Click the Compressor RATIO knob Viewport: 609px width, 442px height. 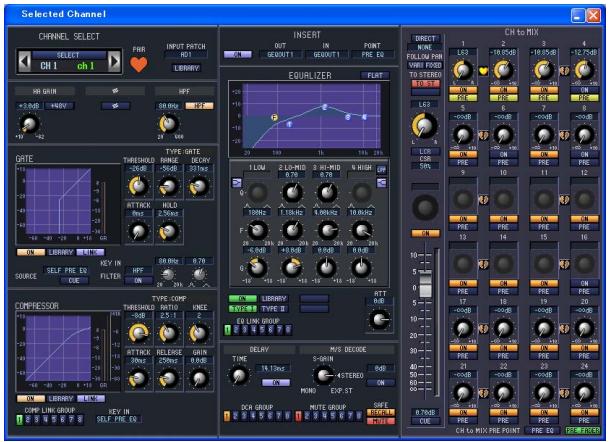point(169,333)
